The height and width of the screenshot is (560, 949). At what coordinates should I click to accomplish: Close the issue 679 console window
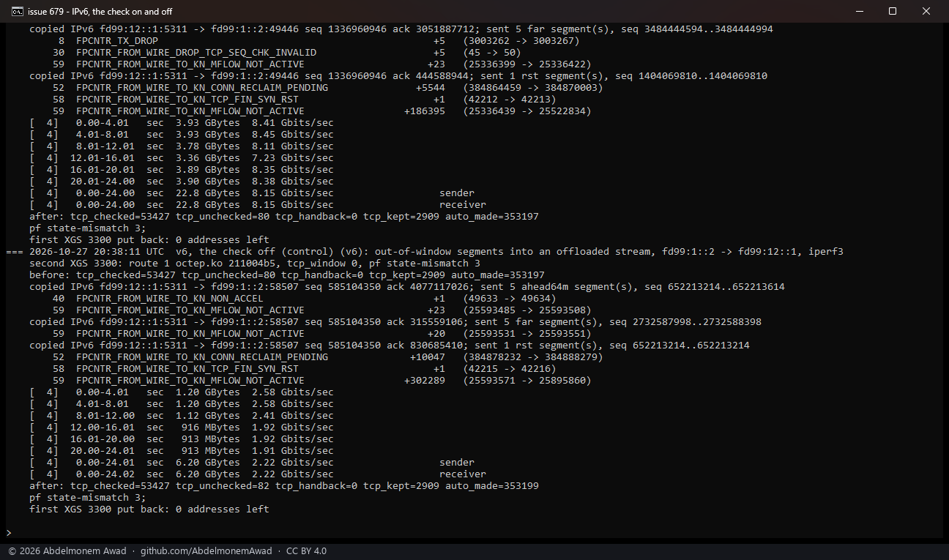click(x=926, y=11)
